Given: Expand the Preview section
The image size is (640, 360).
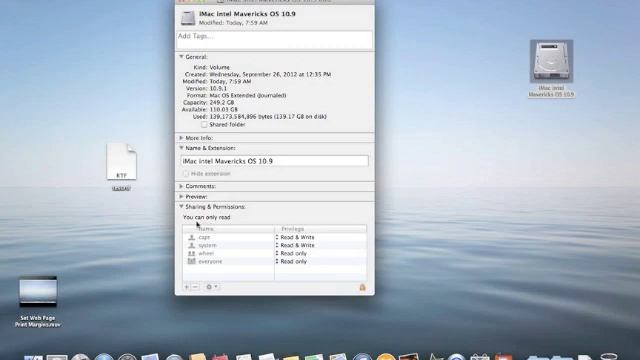Looking at the screenshot, I should 181,196.
